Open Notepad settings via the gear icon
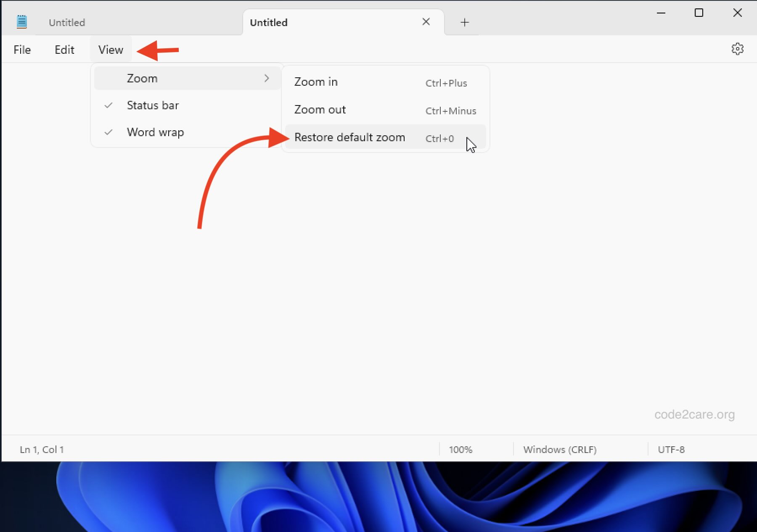Screen dimensions: 757x532 pos(738,49)
